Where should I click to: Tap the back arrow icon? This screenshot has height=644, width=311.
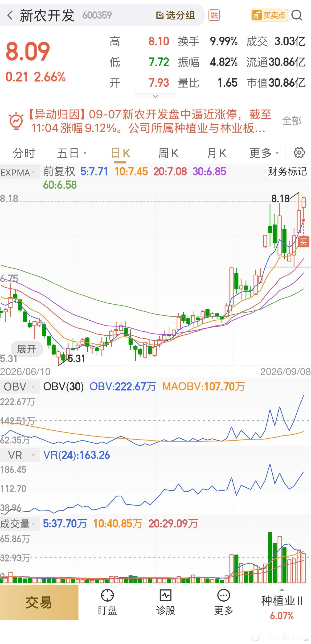pos(10,15)
